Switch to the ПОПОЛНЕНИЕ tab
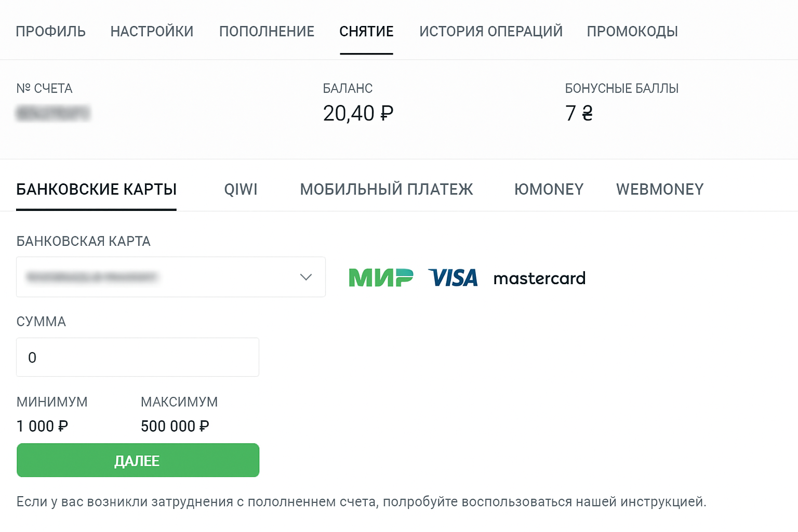 [267, 31]
